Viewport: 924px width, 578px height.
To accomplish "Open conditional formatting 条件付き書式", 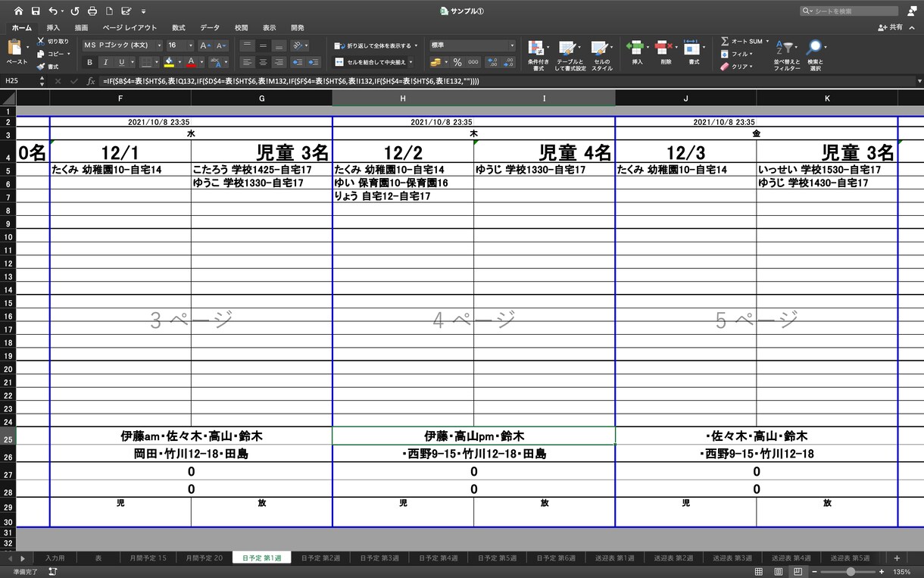I will coord(538,55).
